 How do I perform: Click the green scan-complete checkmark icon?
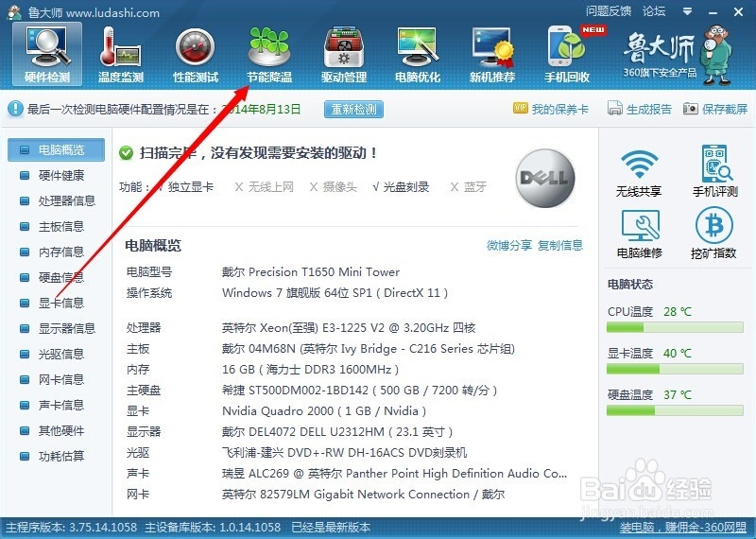[x=126, y=153]
